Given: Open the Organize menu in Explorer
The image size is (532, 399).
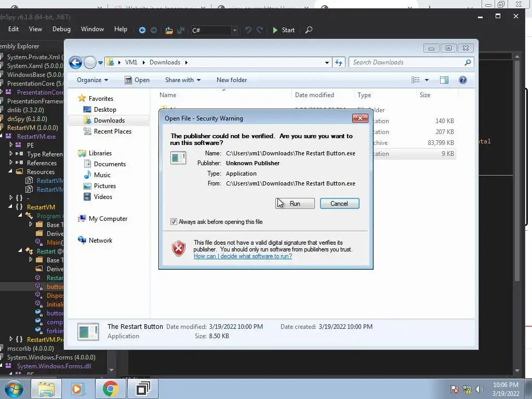Looking at the screenshot, I should coord(92,80).
